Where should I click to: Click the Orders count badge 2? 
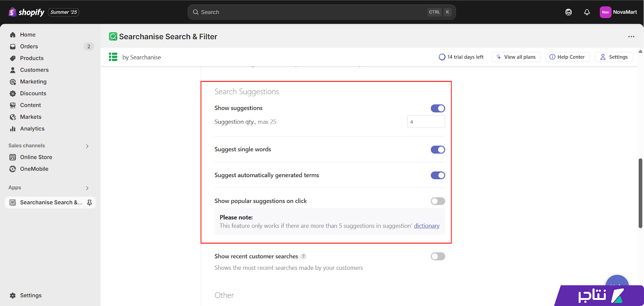point(89,46)
